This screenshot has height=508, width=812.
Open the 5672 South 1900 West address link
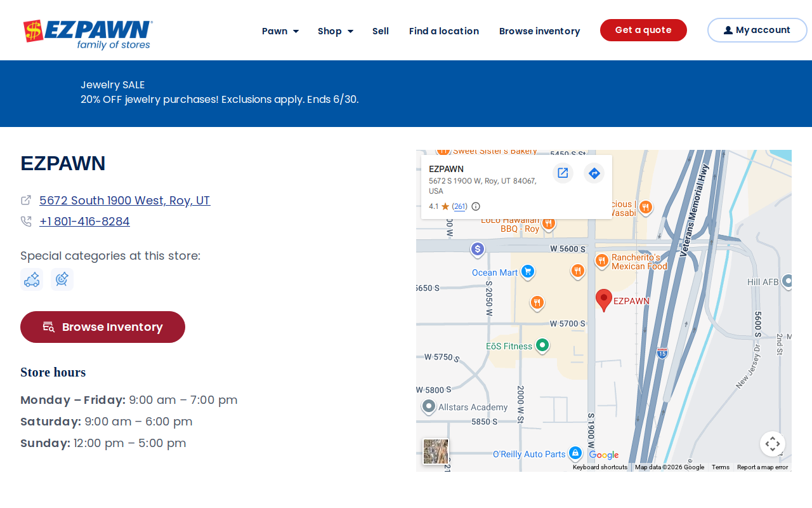125,201
